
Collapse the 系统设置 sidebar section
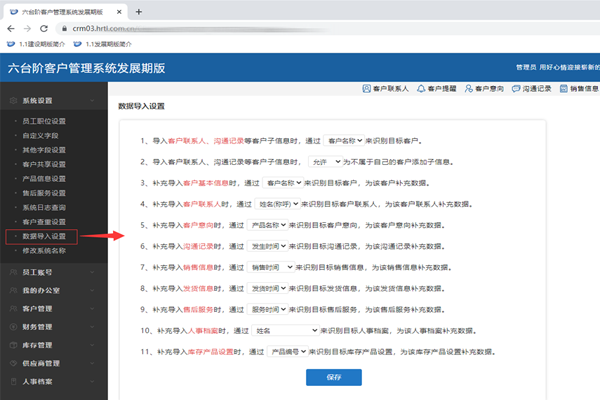click(54, 101)
